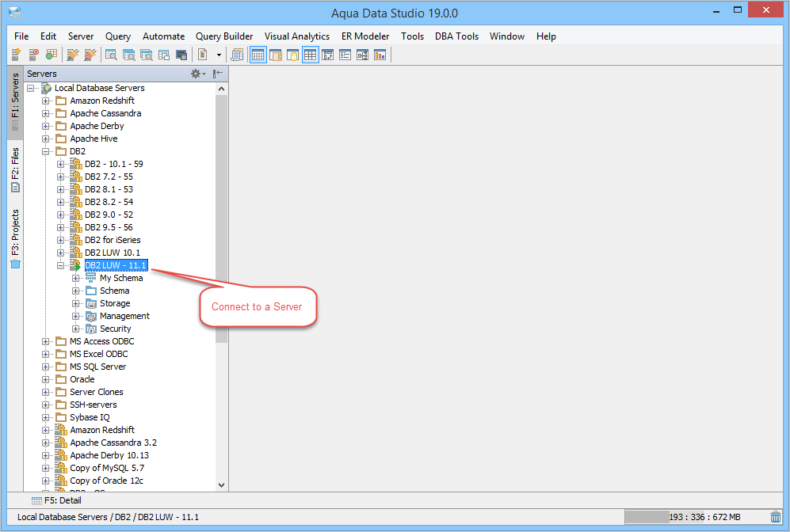Click the table with green dot toolbar icon
This screenshot has width=790, height=532.
(x=52, y=55)
